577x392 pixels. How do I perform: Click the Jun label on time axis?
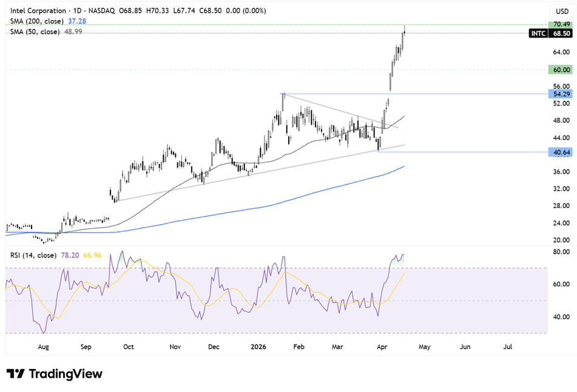click(x=465, y=346)
